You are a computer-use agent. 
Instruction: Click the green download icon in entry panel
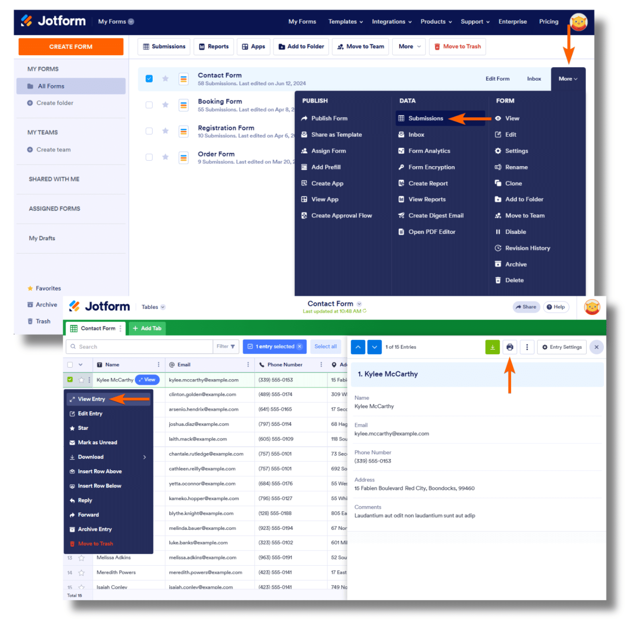pos(493,347)
